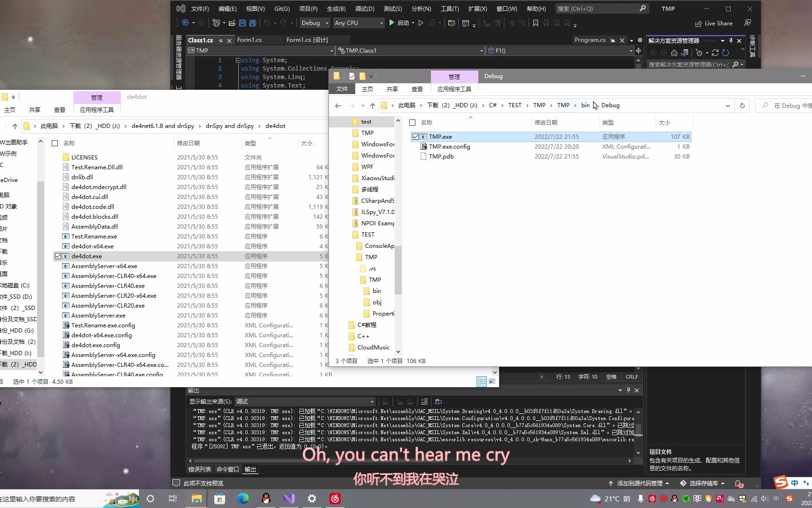Switch to the 错误列表 pane
812x508 pixels.
199,469
